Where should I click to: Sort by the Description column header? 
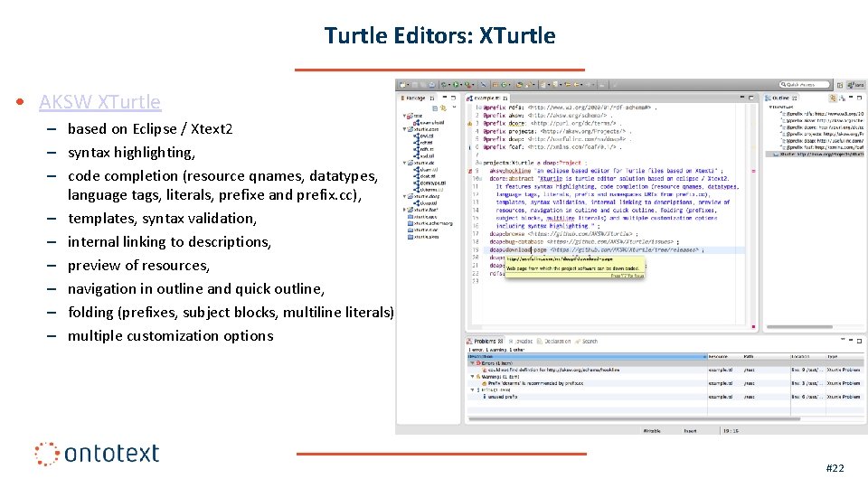tap(588, 356)
